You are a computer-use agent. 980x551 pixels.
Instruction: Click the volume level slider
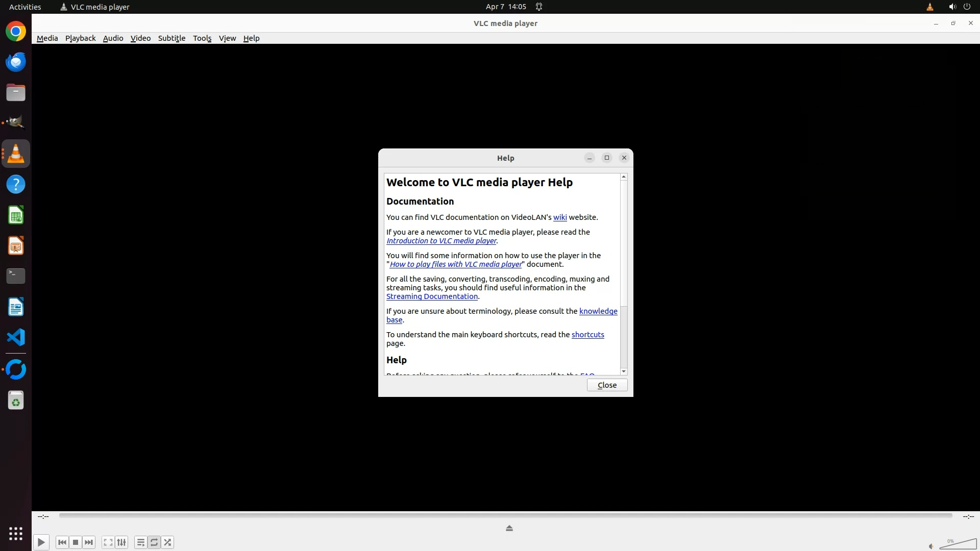point(958,544)
